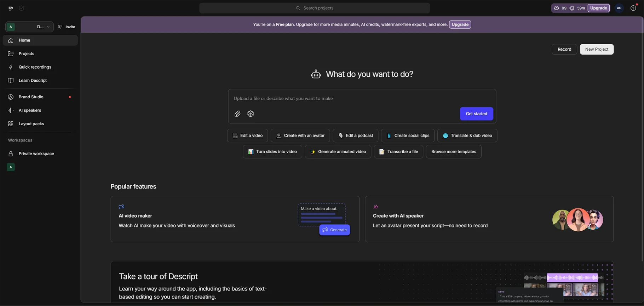
Task: Start a Record session
Action: coord(564,50)
